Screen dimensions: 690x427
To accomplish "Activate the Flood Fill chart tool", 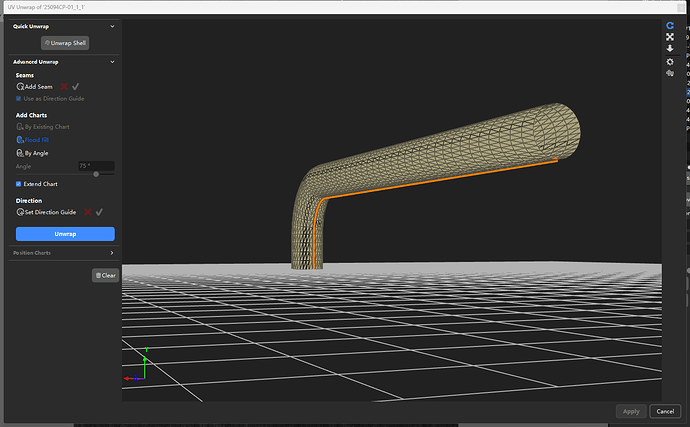I will coord(33,140).
